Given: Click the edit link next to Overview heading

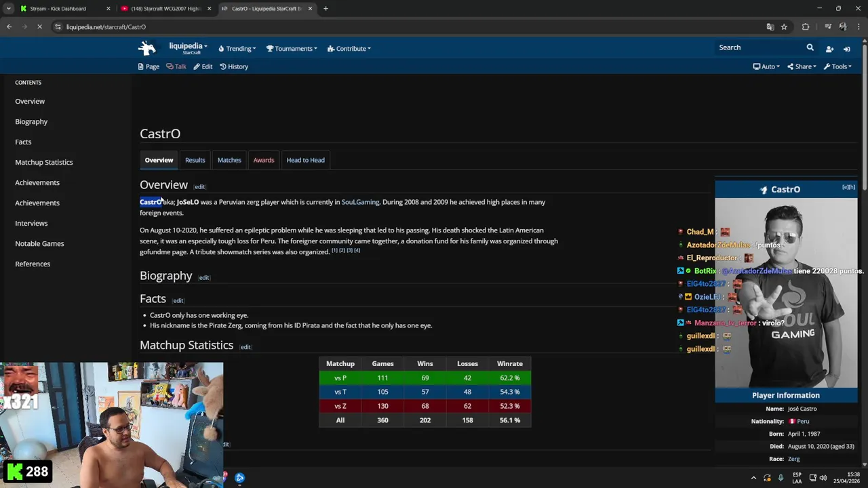Looking at the screenshot, I should click(199, 187).
